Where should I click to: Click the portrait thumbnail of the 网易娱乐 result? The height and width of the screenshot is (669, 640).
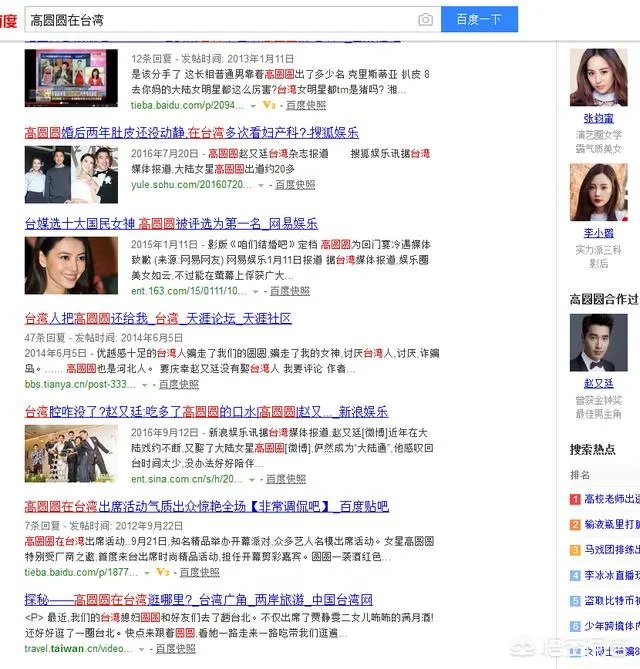coord(71,265)
